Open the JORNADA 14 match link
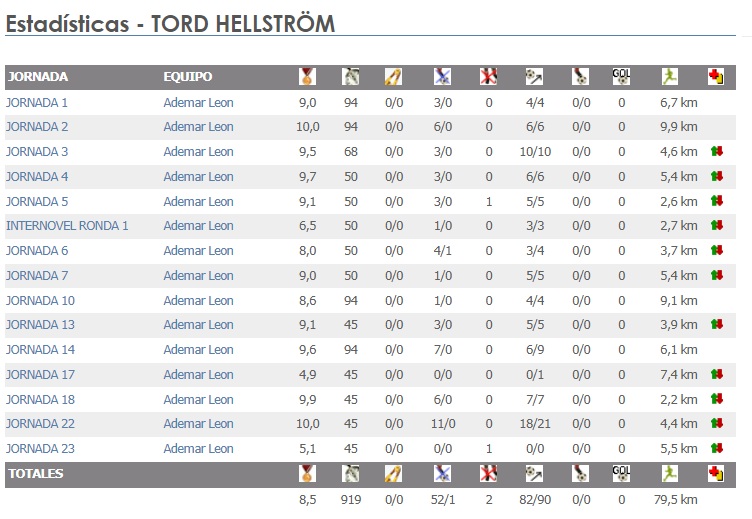This screenshot has width=752, height=519. [x=40, y=350]
